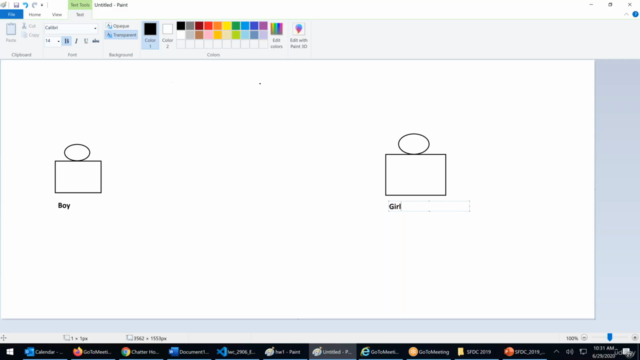This screenshot has width=640, height=360.
Task: Set text background to Transparent
Action: pos(121,35)
